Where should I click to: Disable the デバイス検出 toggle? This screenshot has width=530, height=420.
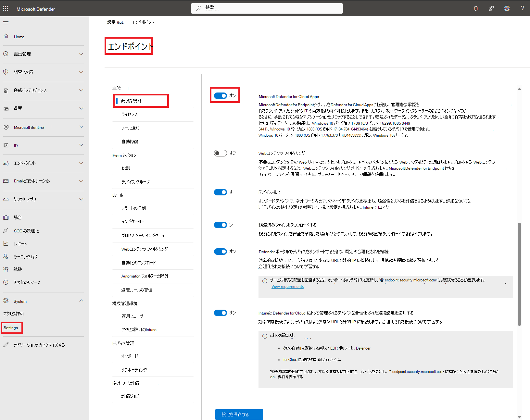221,192
